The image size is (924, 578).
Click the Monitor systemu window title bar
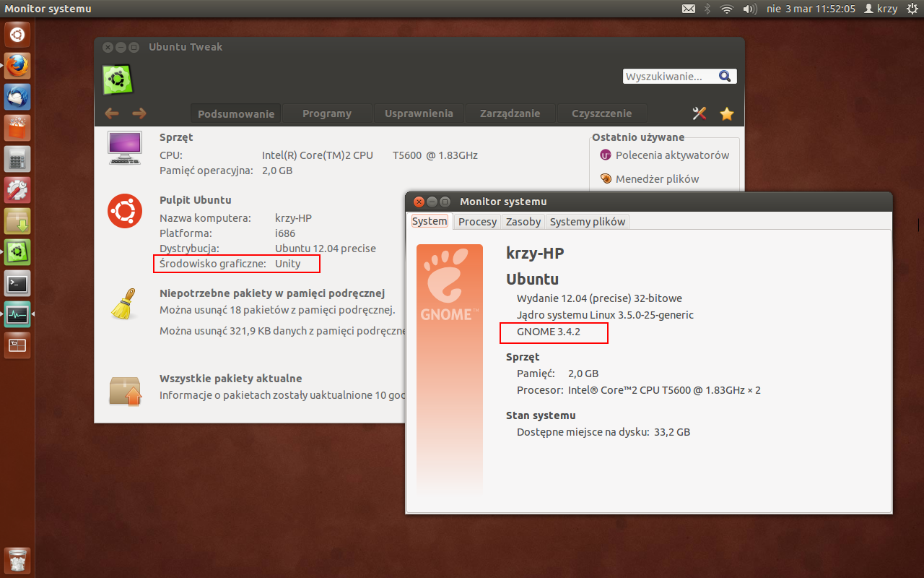tap(649, 202)
